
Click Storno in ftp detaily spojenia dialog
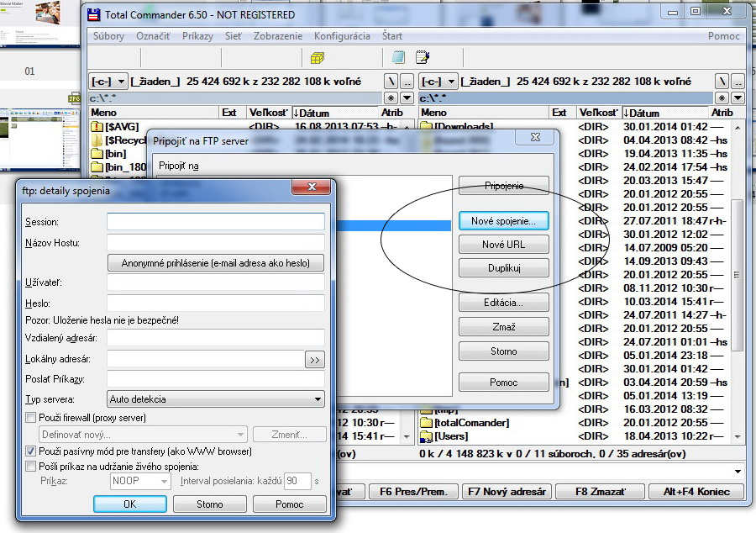210,504
